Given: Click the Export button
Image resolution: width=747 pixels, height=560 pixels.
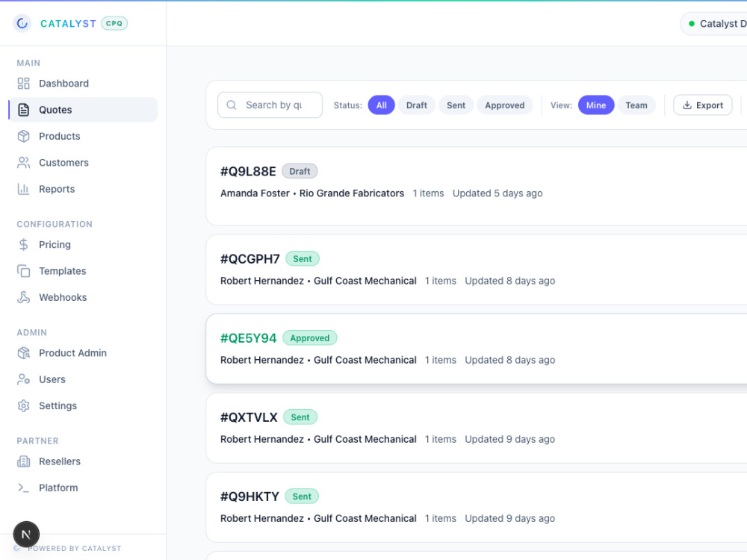Looking at the screenshot, I should (703, 105).
